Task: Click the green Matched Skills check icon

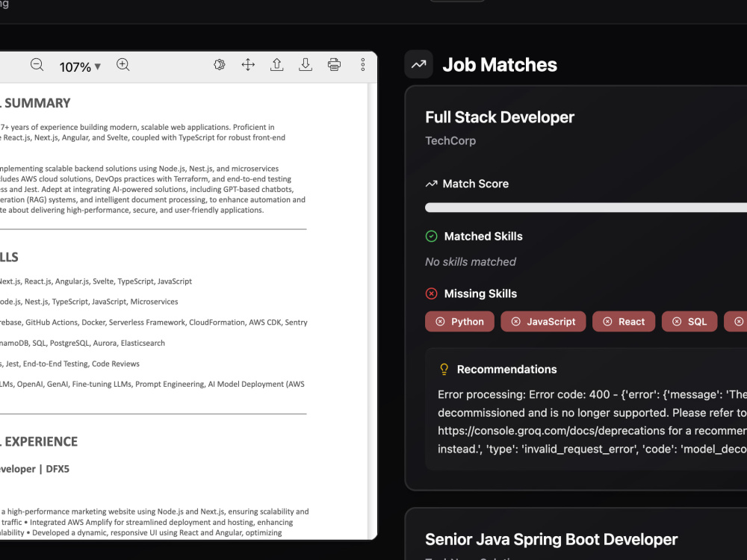Action: pos(431,236)
